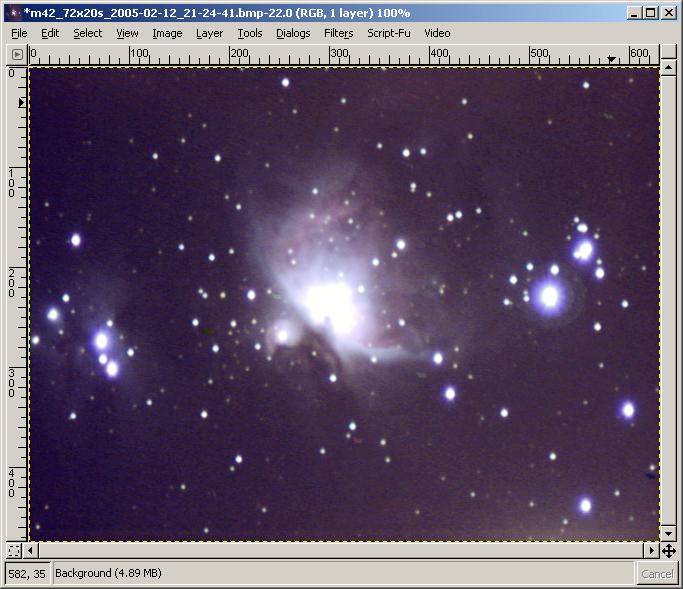Viewport: 683px width, 589px height.
Task: Click the vertical scrollbar track
Action: click(668, 301)
